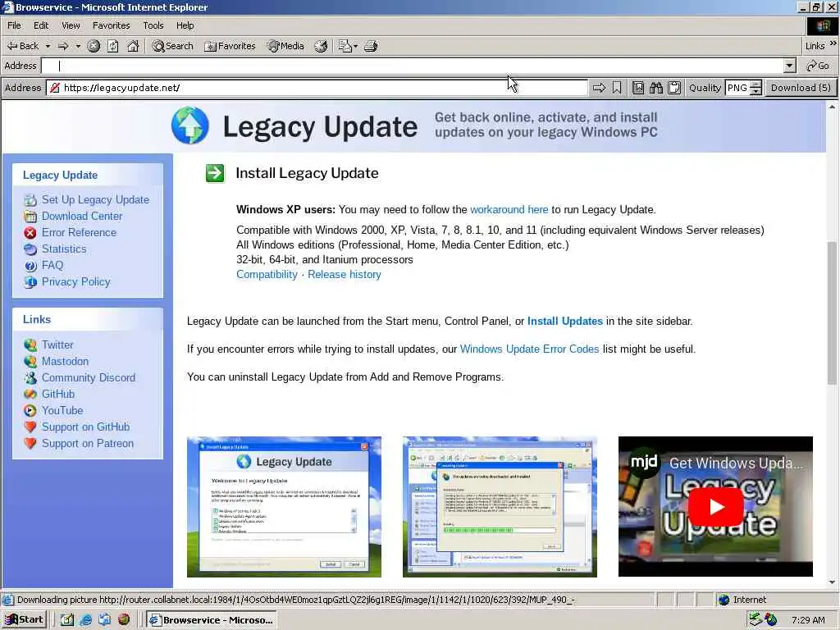
Task: Open the Back history dropdown arrow
Action: 48,46
